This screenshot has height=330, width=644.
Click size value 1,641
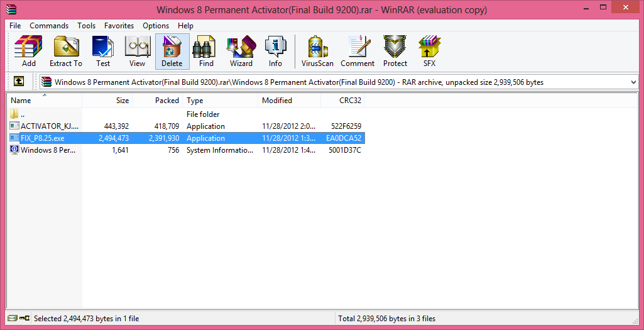pyautogui.click(x=121, y=150)
